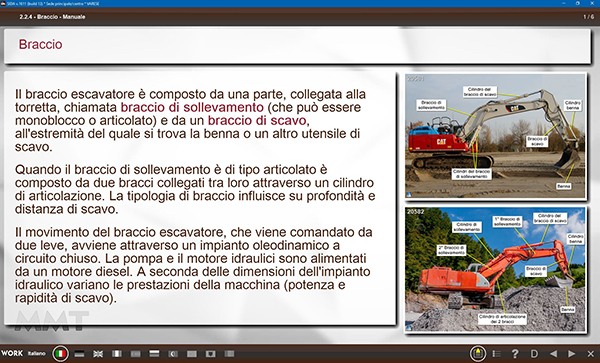Click the circled yellow highlighter manual icon

coord(478,353)
